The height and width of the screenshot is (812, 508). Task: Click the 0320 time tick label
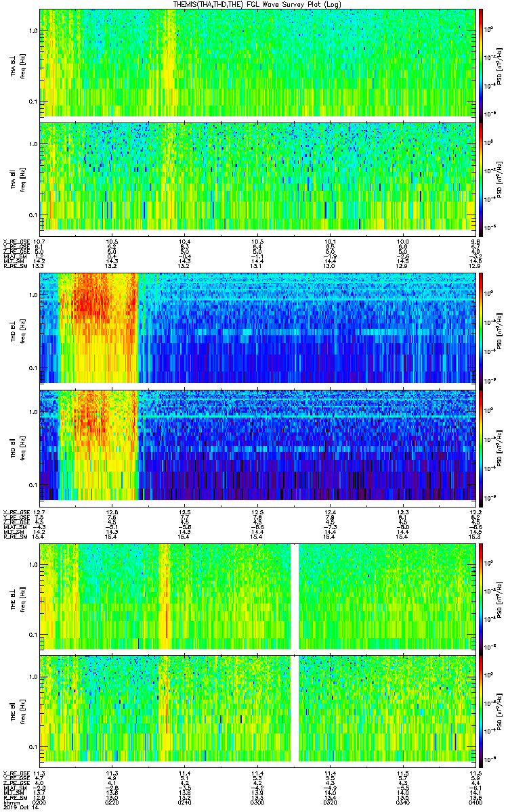(x=331, y=801)
